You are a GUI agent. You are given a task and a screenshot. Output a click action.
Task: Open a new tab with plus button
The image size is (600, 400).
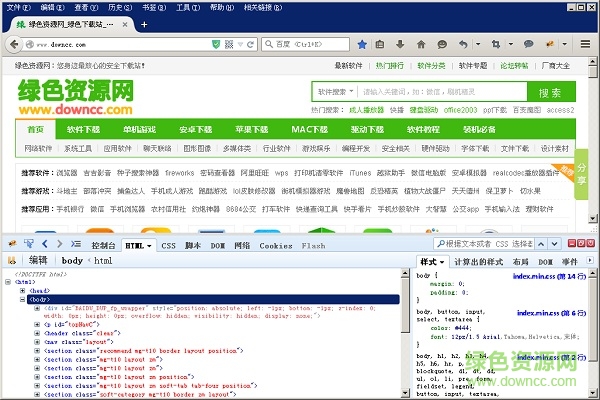[144, 24]
